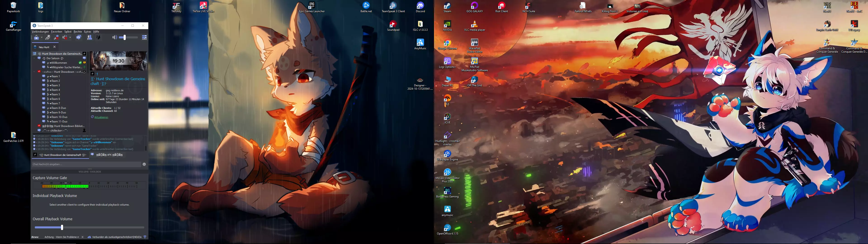Open Riot Client desktop icon

coord(501,7)
